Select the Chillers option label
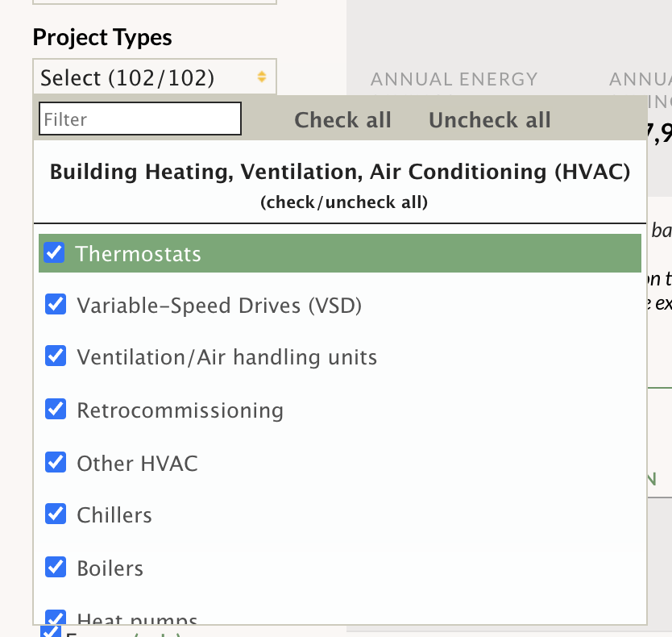 114,514
